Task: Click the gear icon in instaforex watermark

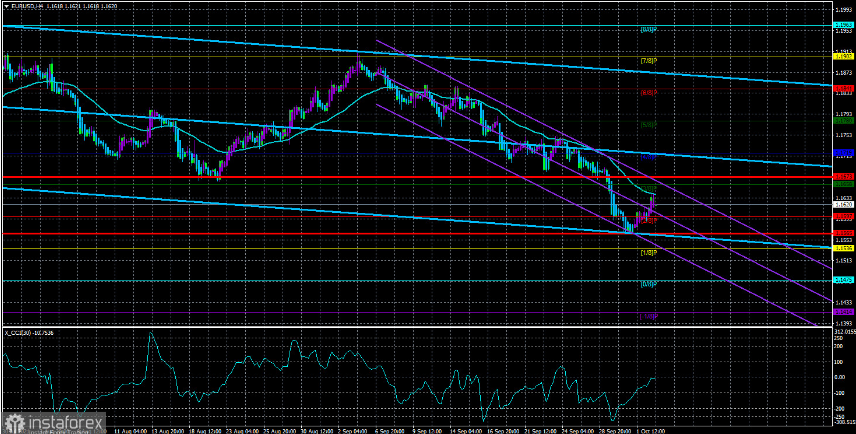Action: (14, 423)
